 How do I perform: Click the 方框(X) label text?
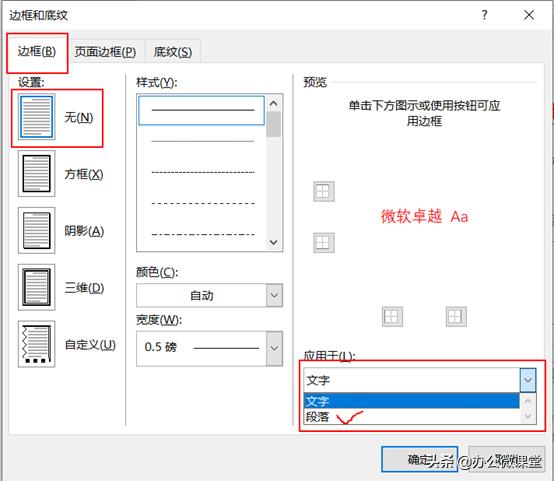pyautogui.click(x=84, y=174)
